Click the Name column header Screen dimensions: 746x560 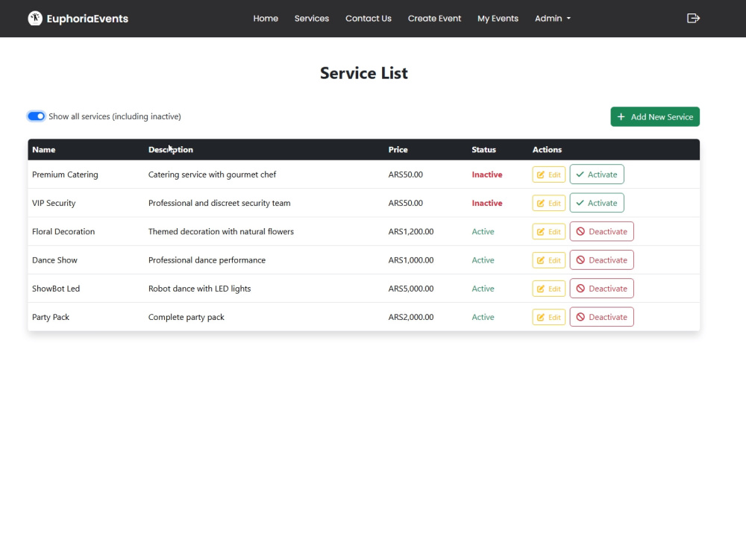(44, 149)
